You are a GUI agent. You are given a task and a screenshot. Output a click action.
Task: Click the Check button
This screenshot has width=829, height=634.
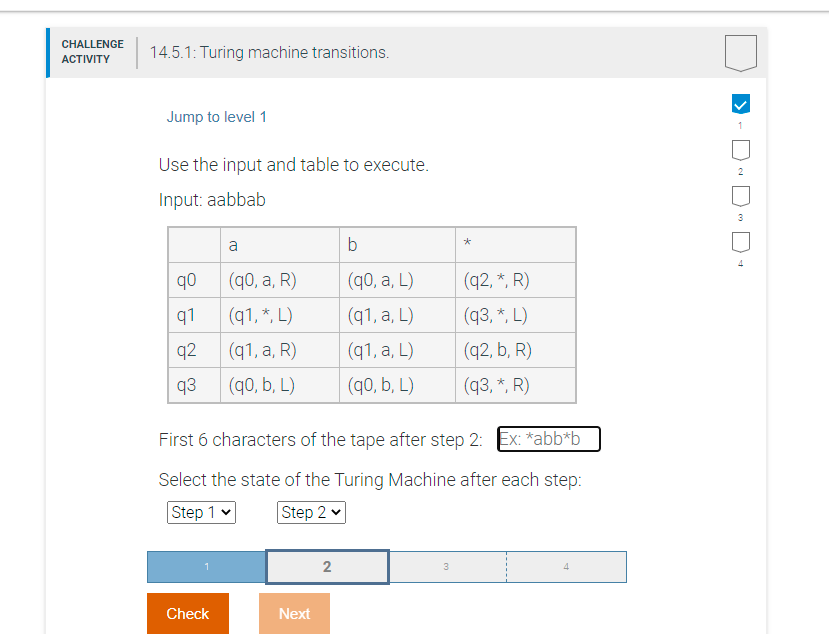187,613
